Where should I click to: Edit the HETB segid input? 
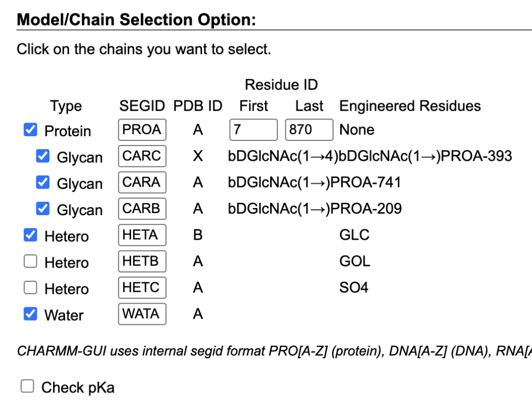click(x=142, y=261)
